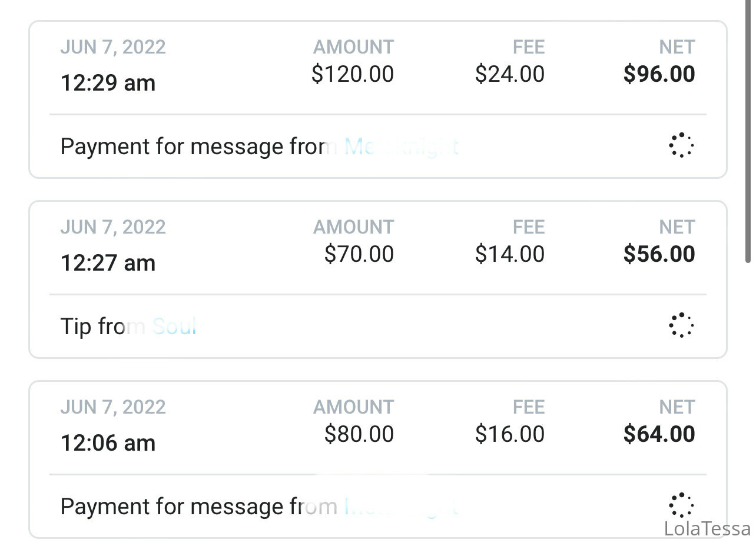Click the loading spinner icon on $70.00 tip

[681, 325]
